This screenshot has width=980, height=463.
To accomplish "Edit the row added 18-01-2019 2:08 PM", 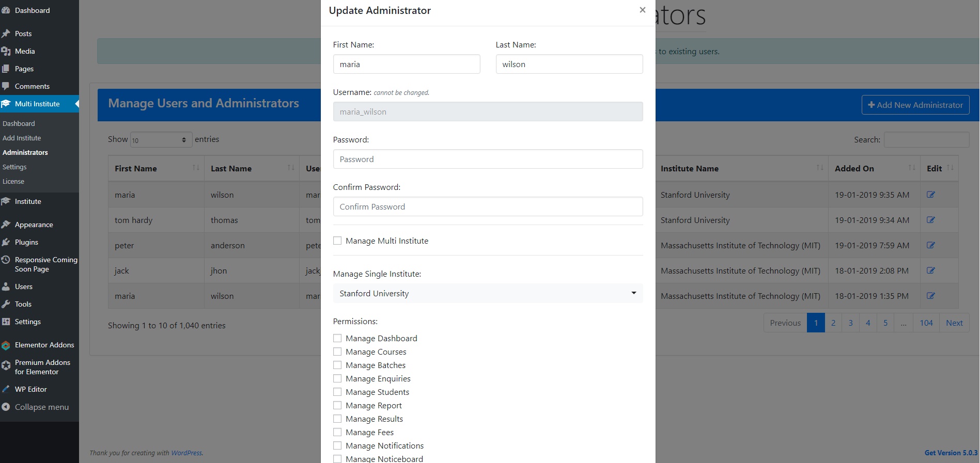I will [931, 270].
